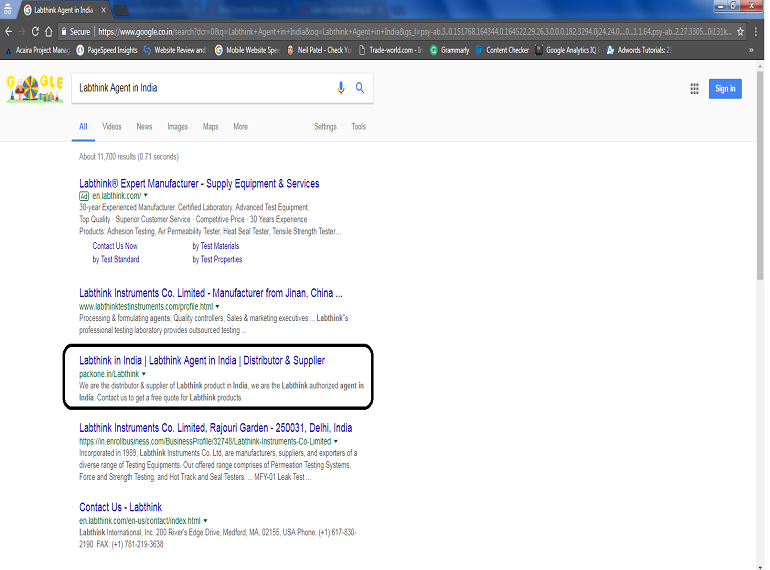This screenshot has width=770, height=570.
Task: Expand the labthinktestinstruments.com result dropdown arrow
Action: tap(218, 306)
